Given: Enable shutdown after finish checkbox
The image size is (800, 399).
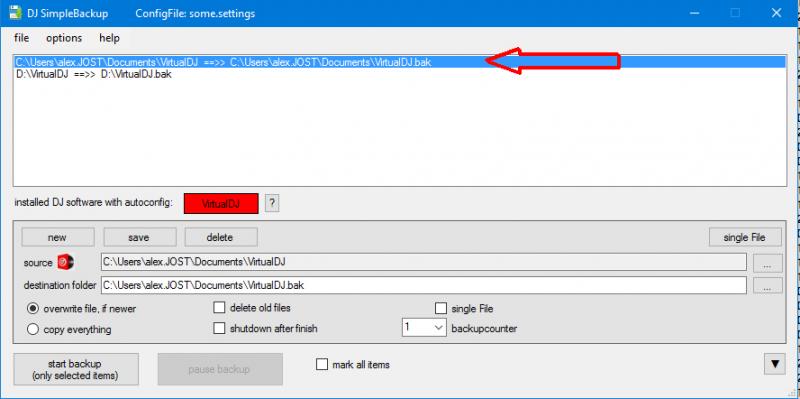Looking at the screenshot, I should point(219,328).
